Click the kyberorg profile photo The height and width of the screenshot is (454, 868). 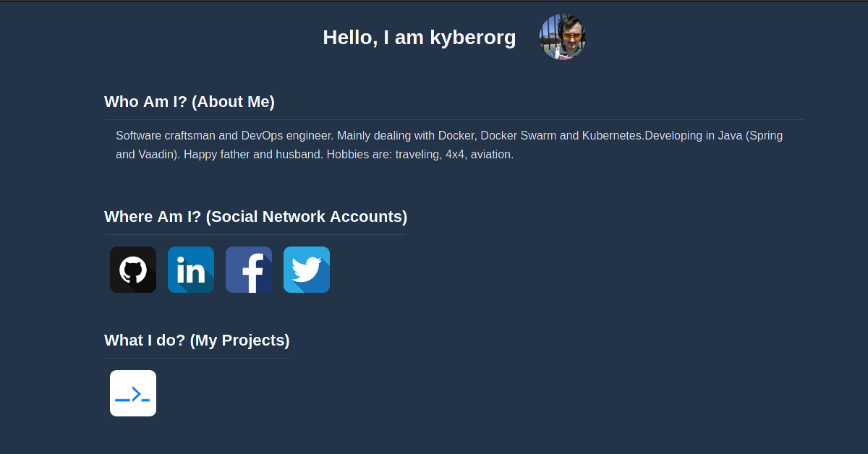click(562, 36)
